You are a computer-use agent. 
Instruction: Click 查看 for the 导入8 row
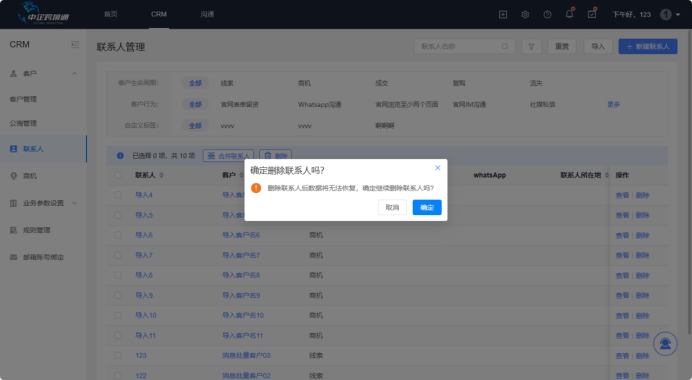point(622,275)
